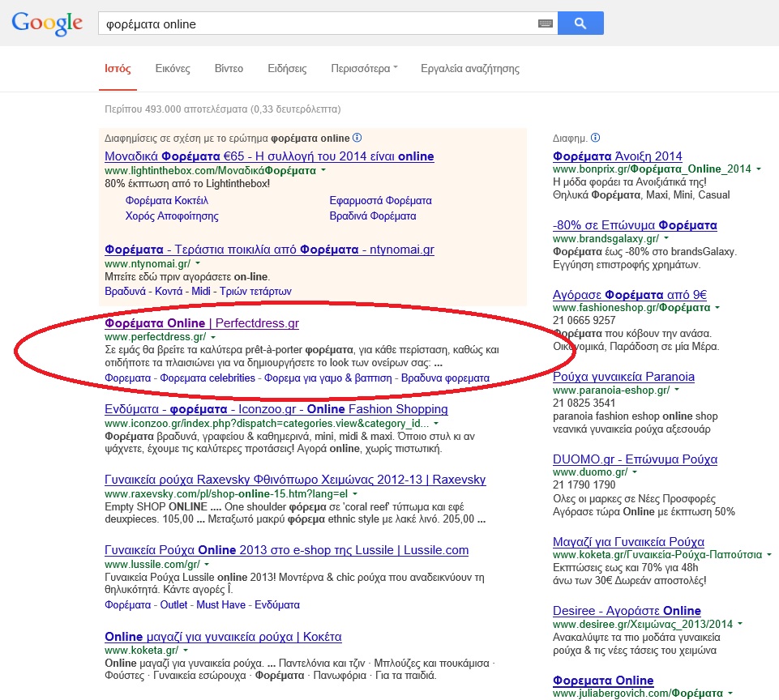The width and height of the screenshot is (779, 700).
Task: Open the ntynomai.gr Φορέματα ad title
Action: pos(269,250)
